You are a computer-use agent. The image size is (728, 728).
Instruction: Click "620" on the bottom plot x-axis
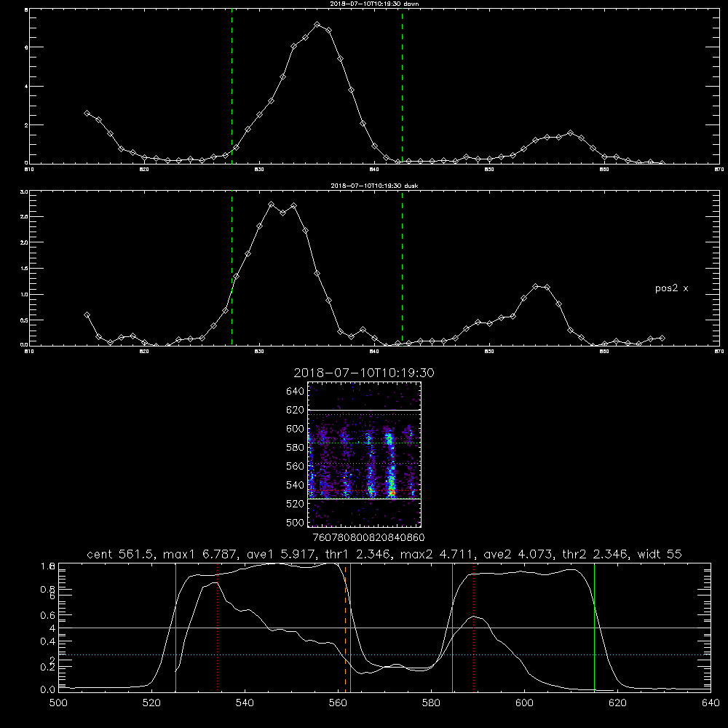617,703
